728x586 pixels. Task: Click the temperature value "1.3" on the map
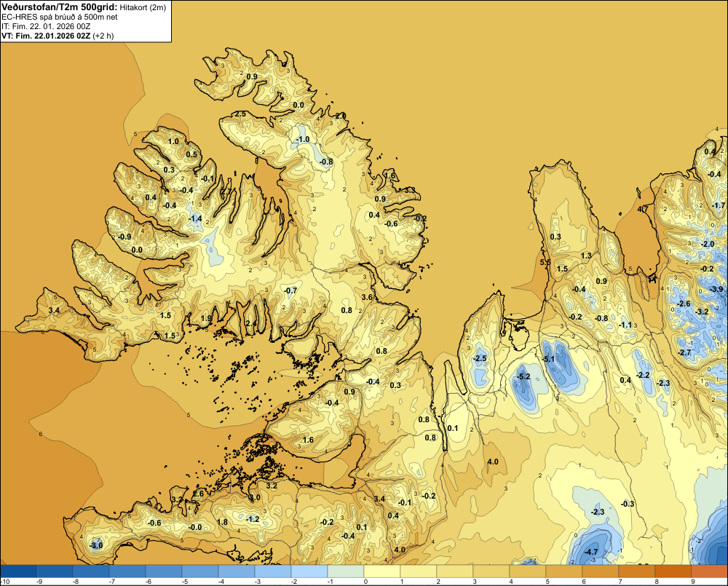(586, 256)
